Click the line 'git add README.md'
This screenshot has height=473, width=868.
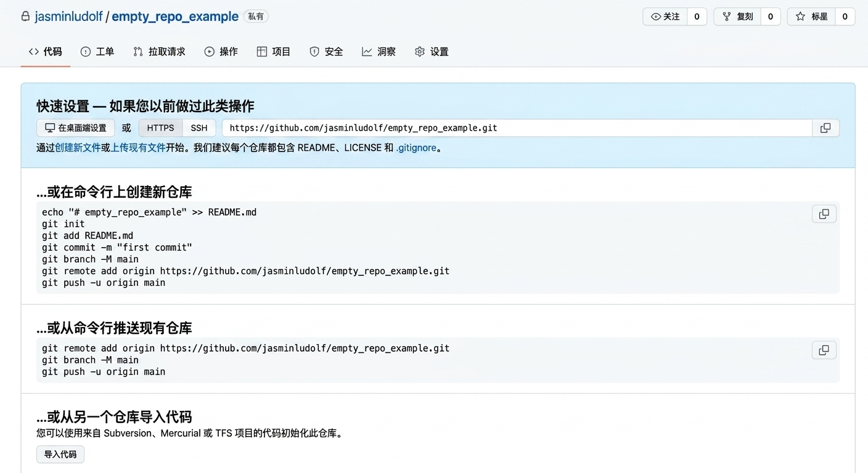coord(88,236)
